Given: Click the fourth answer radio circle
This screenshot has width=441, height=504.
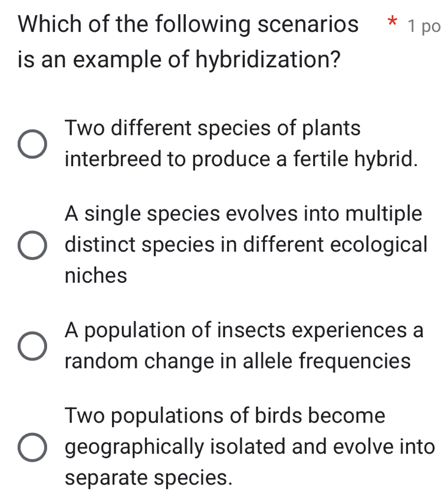Looking at the screenshot, I should pos(31,448).
